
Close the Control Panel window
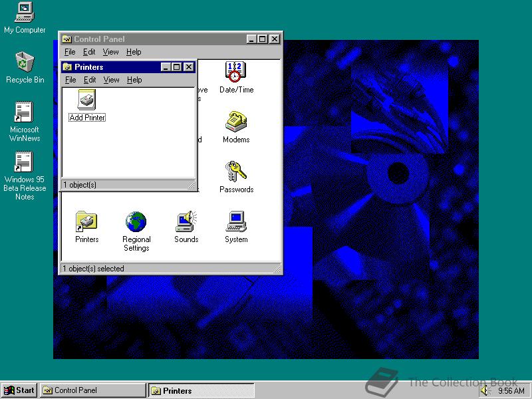point(275,39)
